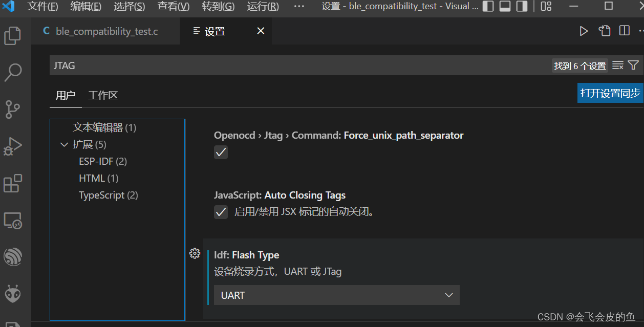The image size is (644, 327).
Task: Toggle JavaScript Auto Closing Tags checkbox
Action: coord(221,212)
